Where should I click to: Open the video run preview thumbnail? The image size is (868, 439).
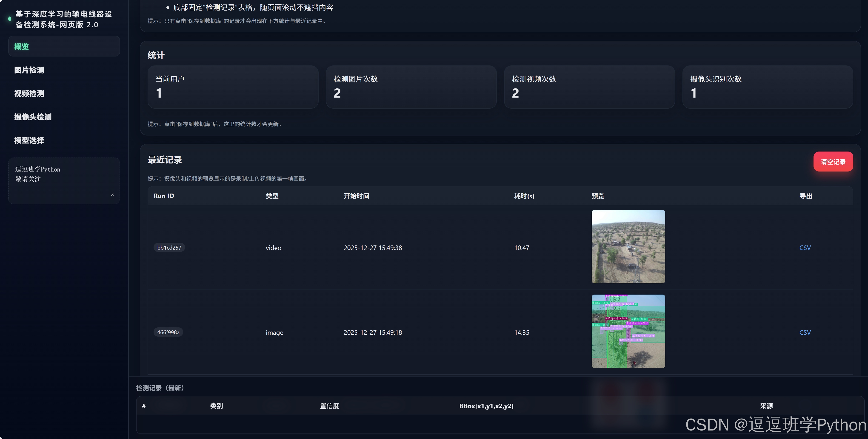tap(628, 246)
